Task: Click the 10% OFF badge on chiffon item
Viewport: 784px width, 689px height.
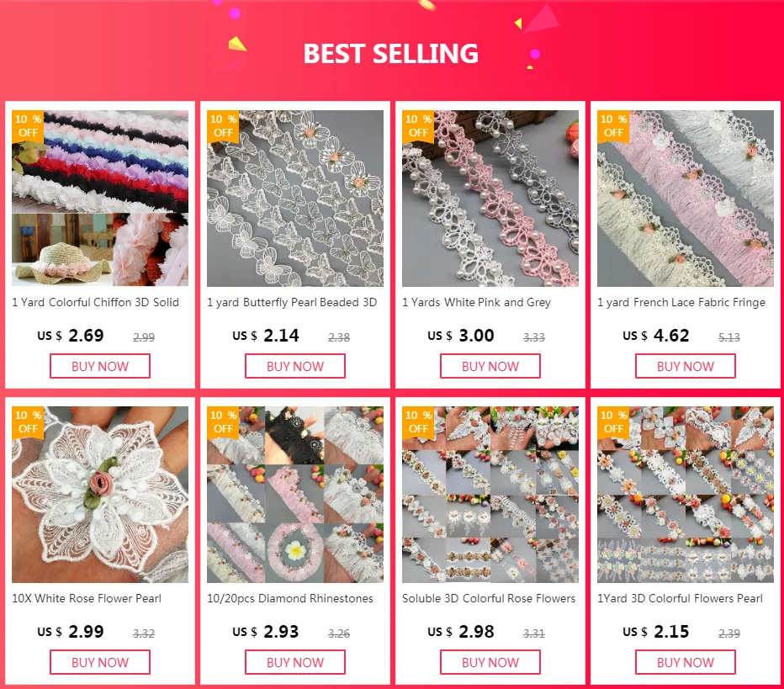Action: 28,126
